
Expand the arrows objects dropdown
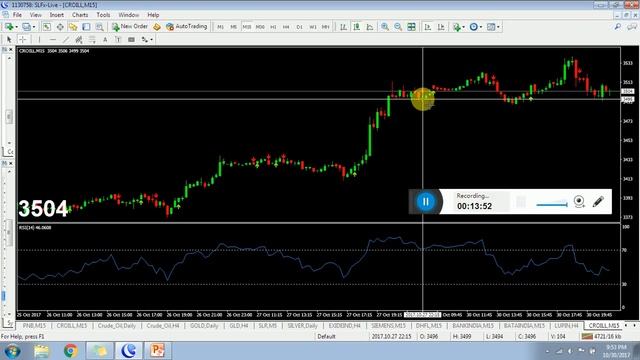coord(151,40)
